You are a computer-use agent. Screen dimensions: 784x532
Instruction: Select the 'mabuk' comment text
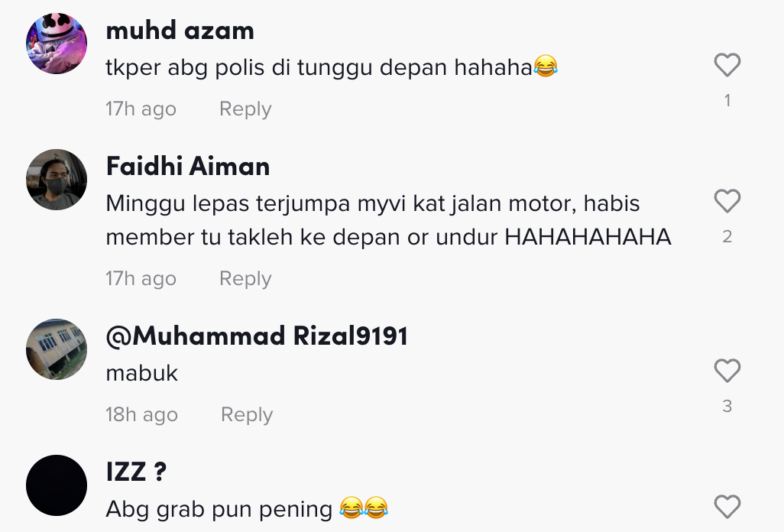click(142, 373)
